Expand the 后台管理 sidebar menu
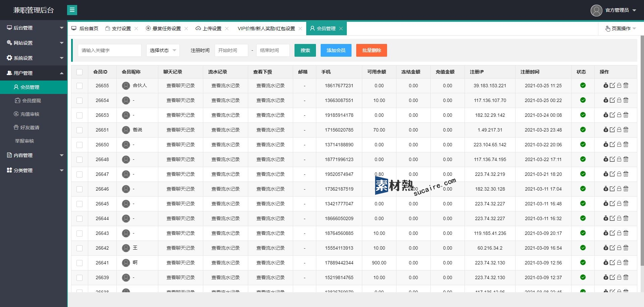644x307 pixels. (34, 28)
